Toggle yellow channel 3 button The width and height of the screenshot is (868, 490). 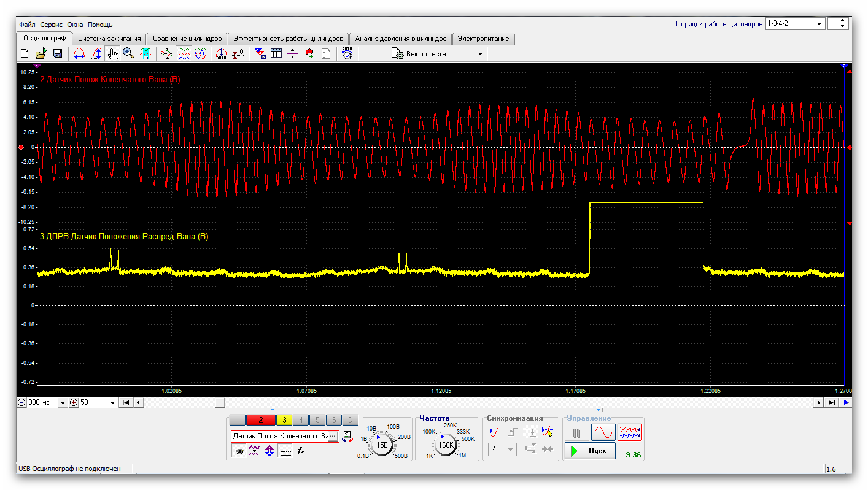coord(284,420)
